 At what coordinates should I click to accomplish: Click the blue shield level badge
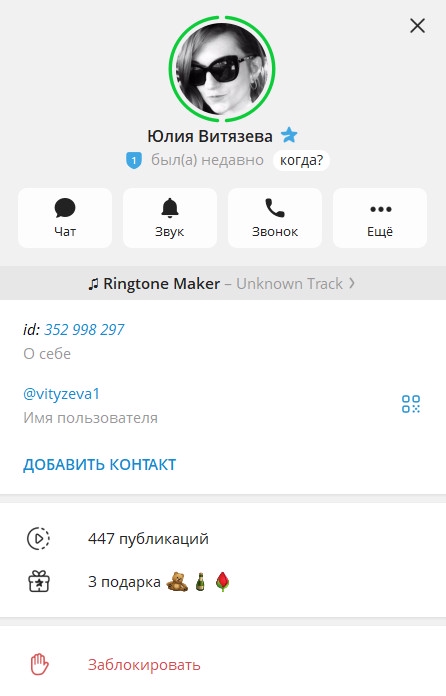point(134,160)
